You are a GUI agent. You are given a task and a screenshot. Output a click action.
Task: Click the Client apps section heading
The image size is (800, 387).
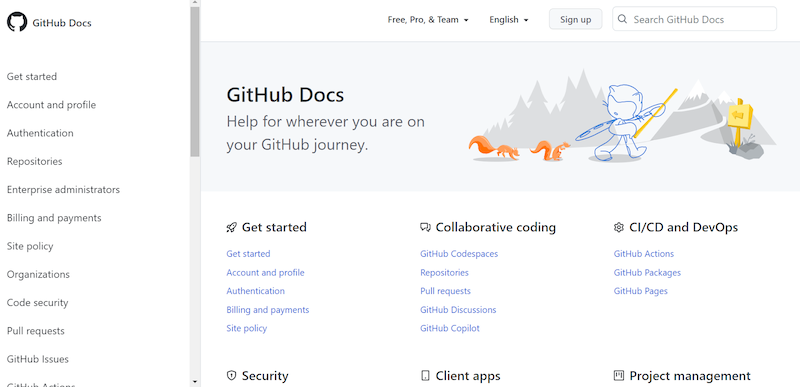tap(468, 376)
